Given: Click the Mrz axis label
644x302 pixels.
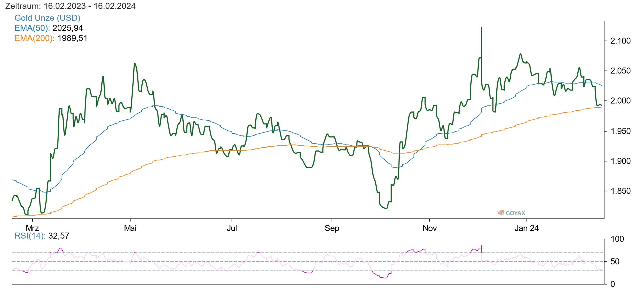Looking at the screenshot, I should (32, 228).
